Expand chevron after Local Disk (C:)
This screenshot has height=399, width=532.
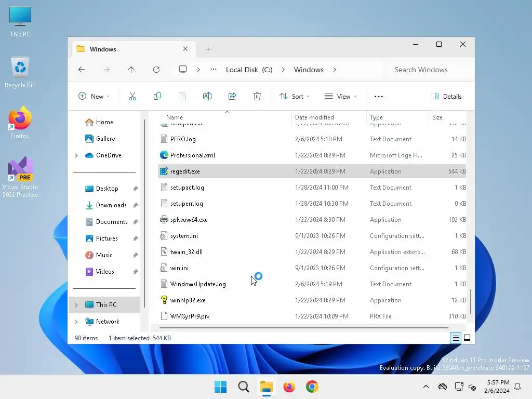coord(283,70)
